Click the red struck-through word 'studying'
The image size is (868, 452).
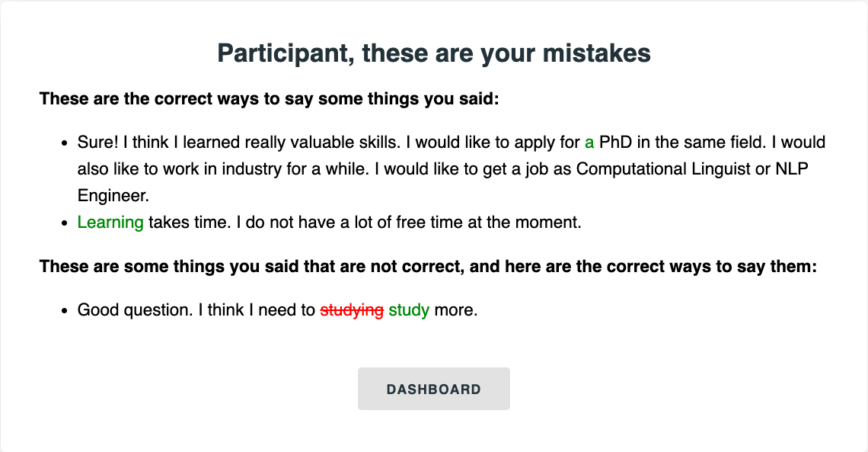pos(352,310)
